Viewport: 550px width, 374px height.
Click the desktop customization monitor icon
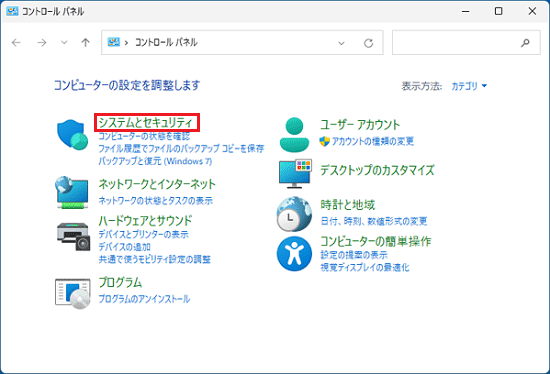coord(295,174)
